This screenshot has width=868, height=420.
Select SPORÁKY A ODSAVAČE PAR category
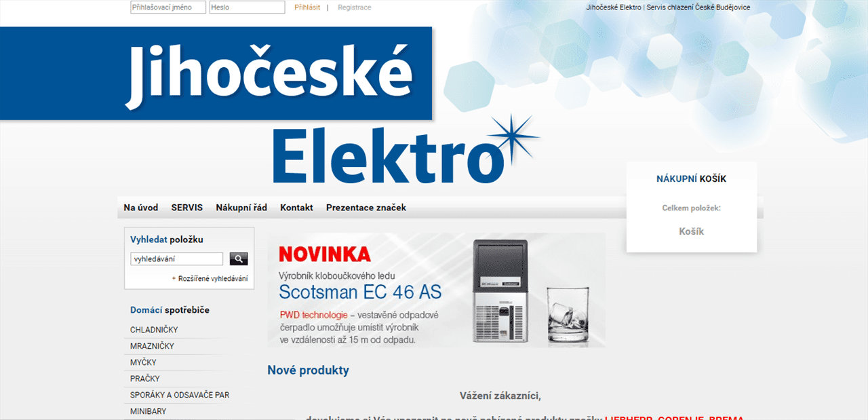[180, 395]
